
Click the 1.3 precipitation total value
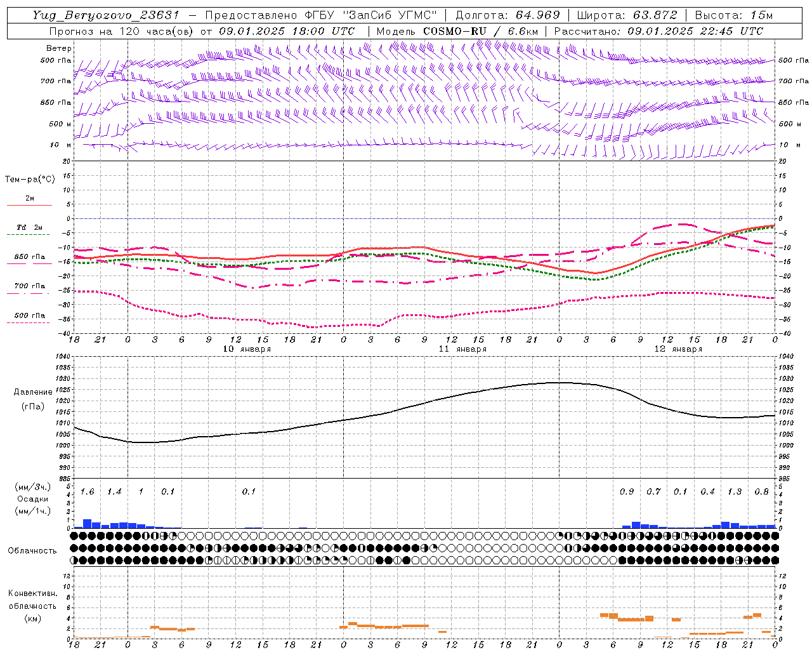tap(735, 492)
